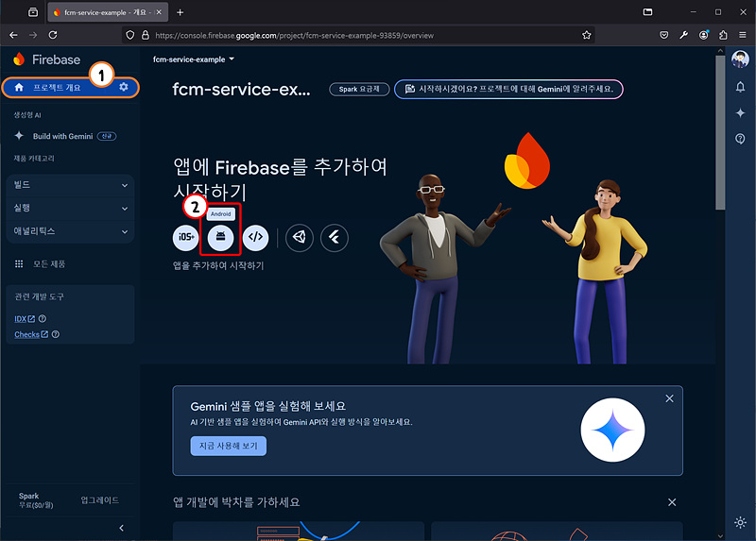Image resolution: width=756 pixels, height=541 pixels.
Task: Click the browser forward arrow
Action: click(33, 35)
